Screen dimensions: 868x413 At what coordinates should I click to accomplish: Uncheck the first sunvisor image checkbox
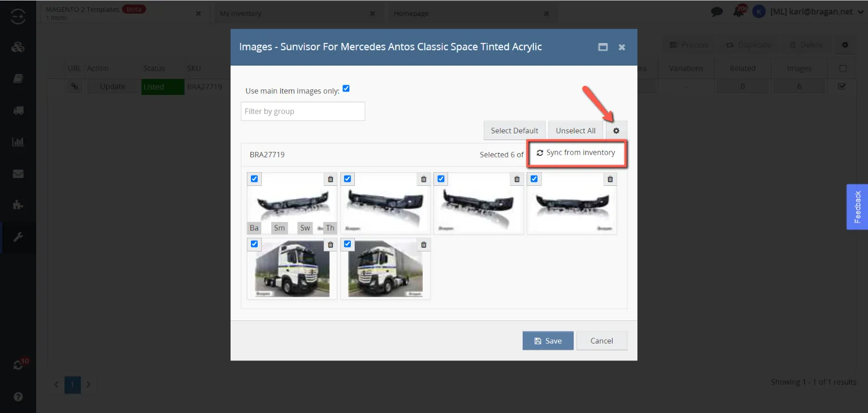point(254,179)
